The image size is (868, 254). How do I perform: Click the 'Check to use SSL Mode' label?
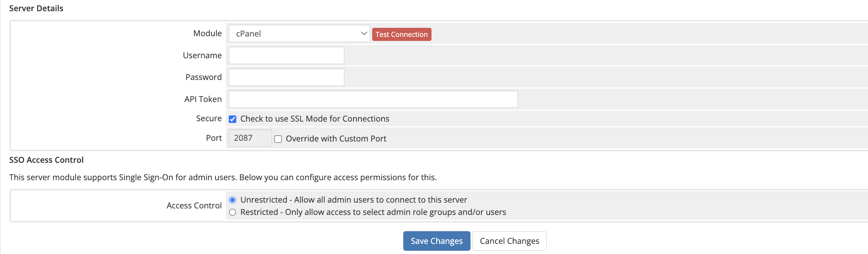click(315, 119)
